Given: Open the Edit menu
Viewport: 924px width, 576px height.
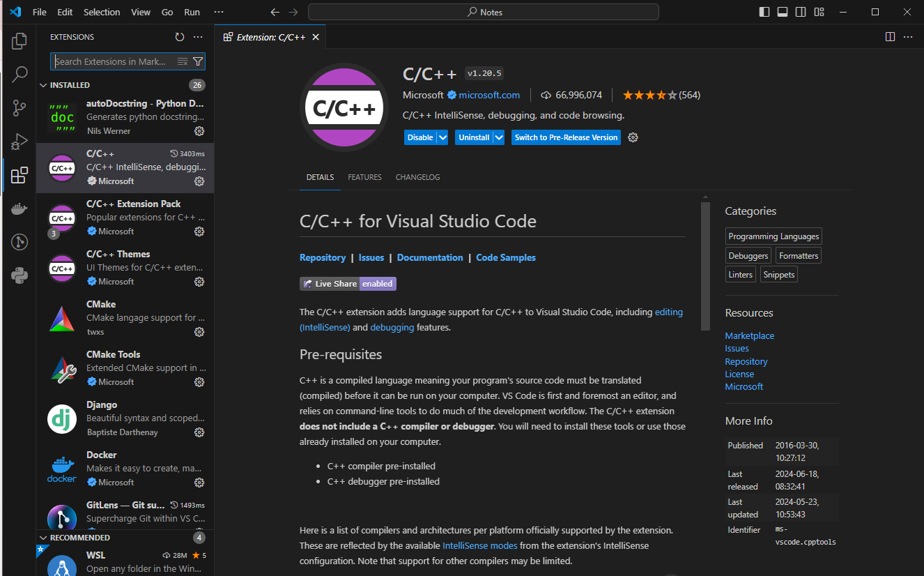Looking at the screenshot, I should (65, 12).
